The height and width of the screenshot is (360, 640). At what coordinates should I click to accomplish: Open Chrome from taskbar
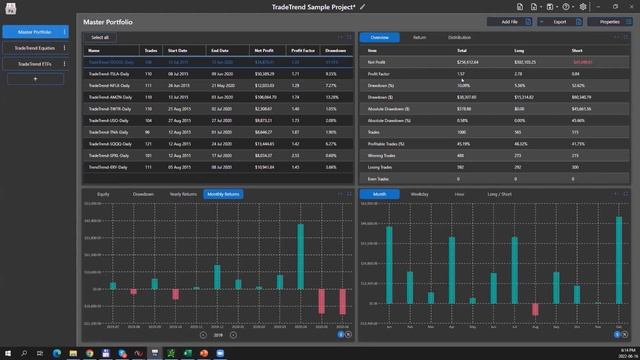coord(89,353)
